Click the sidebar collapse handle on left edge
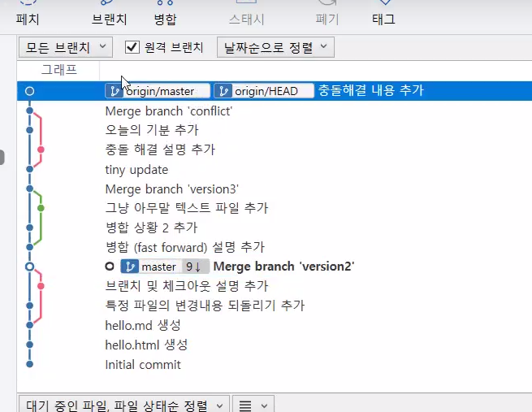The width and height of the screenshot is (532, 412). [2, 158]
